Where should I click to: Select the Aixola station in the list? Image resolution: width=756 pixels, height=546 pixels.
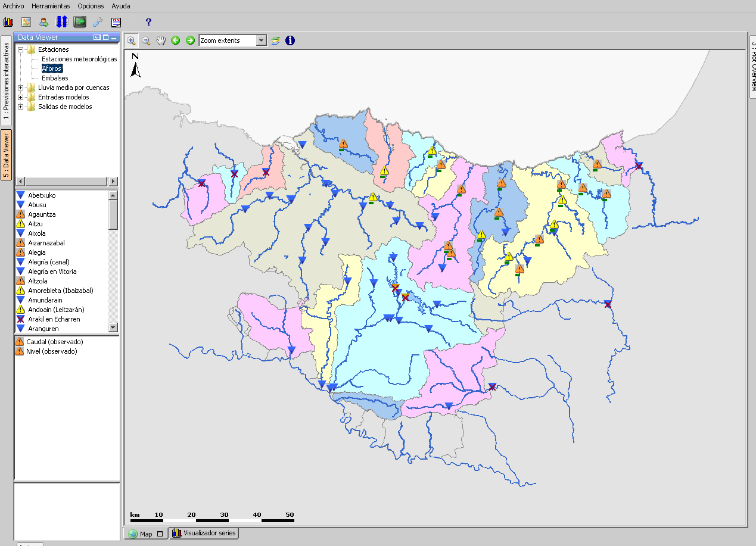pyautogui.click(x=37, y=233)
